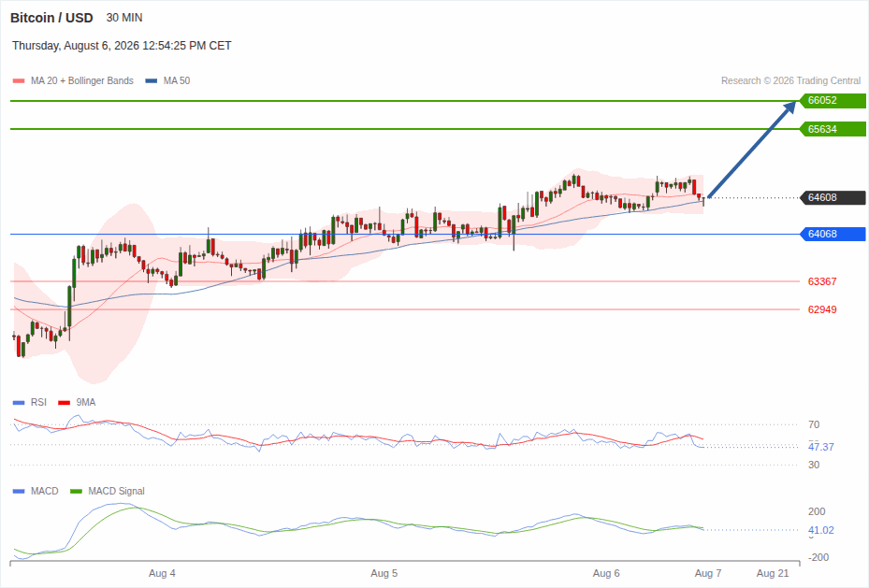Click the 64608 current price tag
The image size is (869, 588).
tap(833, 197)
